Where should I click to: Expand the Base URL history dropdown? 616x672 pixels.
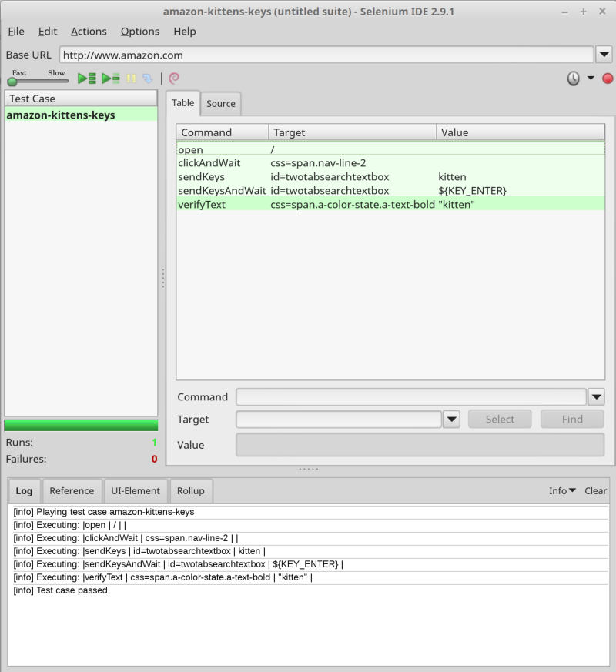604,55
